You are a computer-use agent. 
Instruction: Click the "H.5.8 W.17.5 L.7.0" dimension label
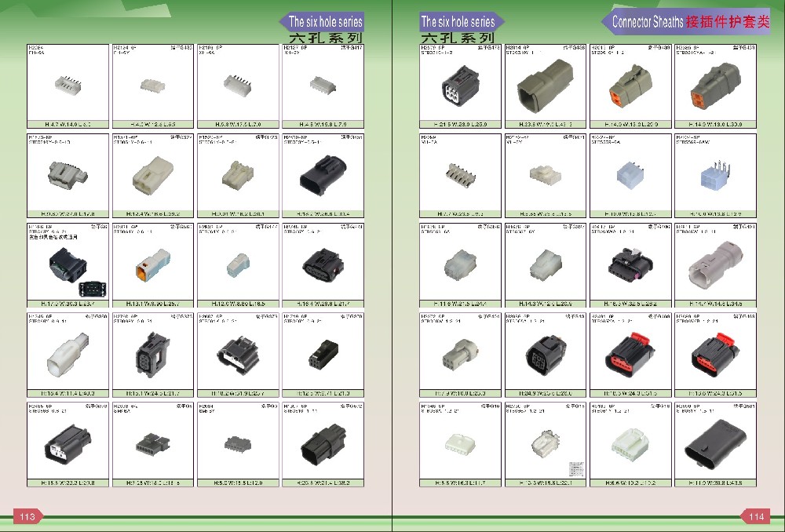coord(238,124)
